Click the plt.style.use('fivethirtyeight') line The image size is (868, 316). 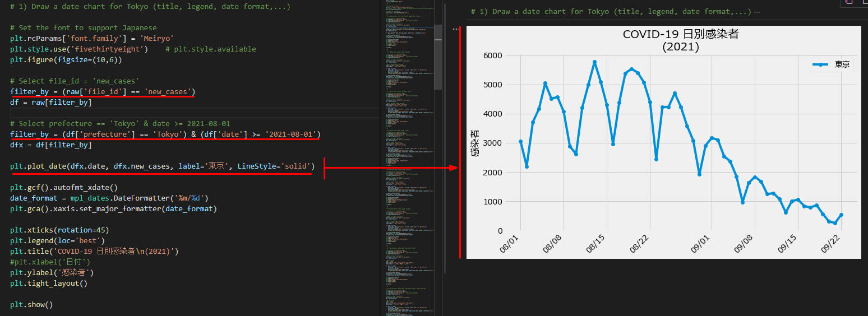pyautogui.click(x=79, y=49)
